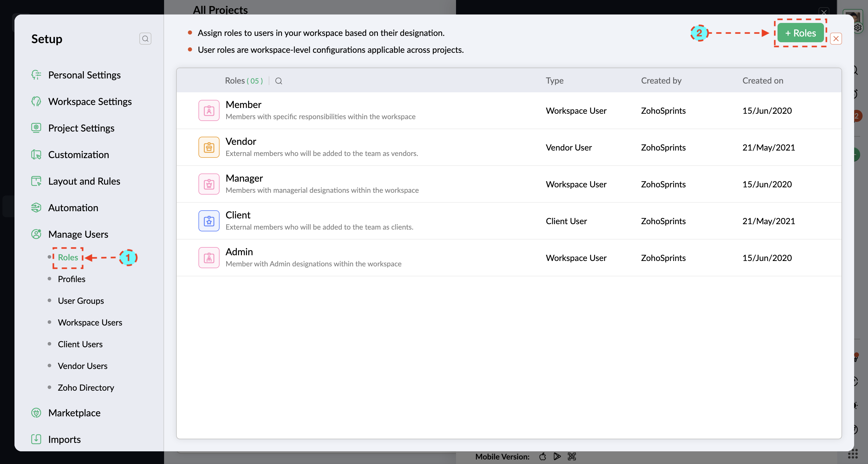The image size is (868, 464).
Task: Close the red X beside Roles button
Action: pyautogui.click(x=836, y=39)
